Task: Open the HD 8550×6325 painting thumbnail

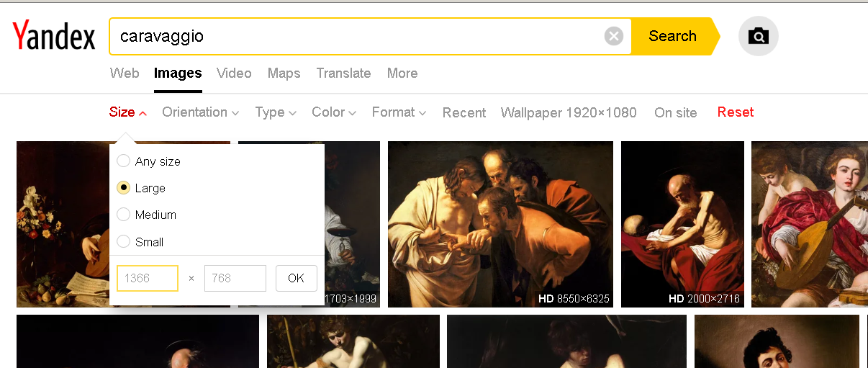Action: pos(500,224)
